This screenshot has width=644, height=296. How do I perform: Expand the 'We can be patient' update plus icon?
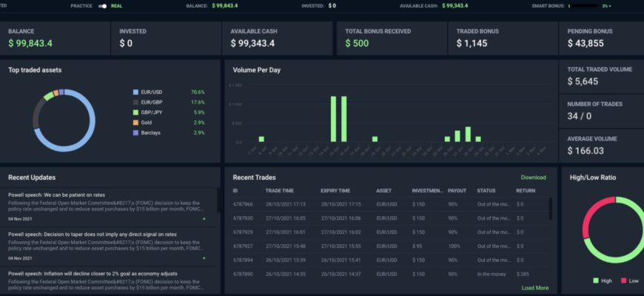point(204,219)
